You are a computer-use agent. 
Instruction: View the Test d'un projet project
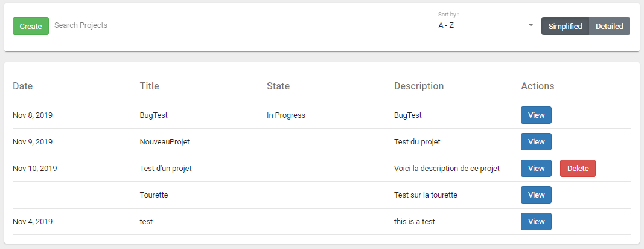point(536,169)
